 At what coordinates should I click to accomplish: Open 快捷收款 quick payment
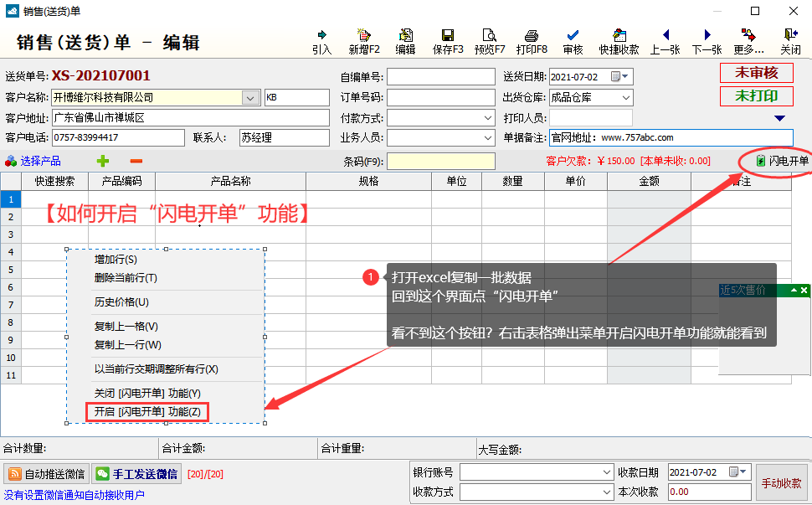point(619,41)
